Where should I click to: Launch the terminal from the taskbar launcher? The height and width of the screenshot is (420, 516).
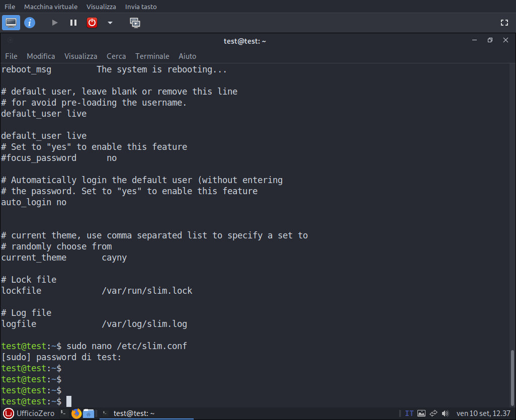tap(64, 413)
